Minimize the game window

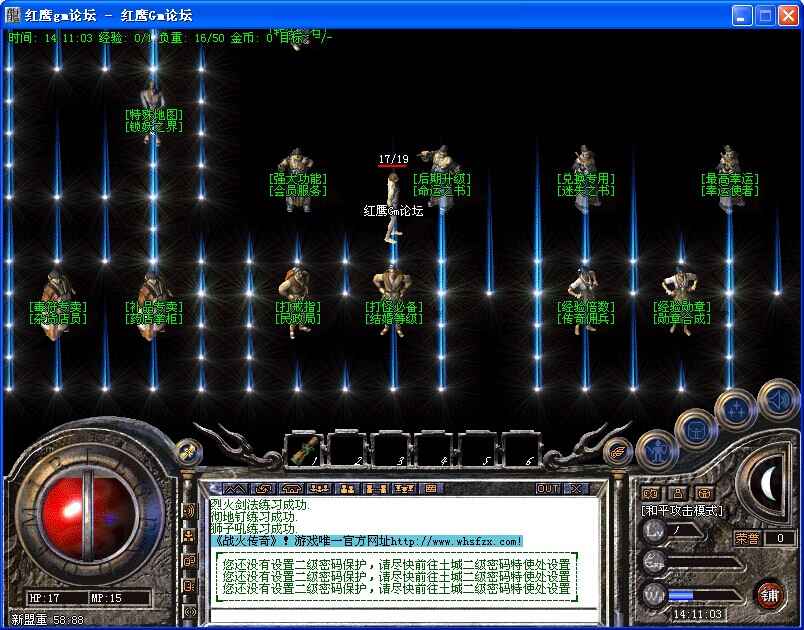click(741, 16)
